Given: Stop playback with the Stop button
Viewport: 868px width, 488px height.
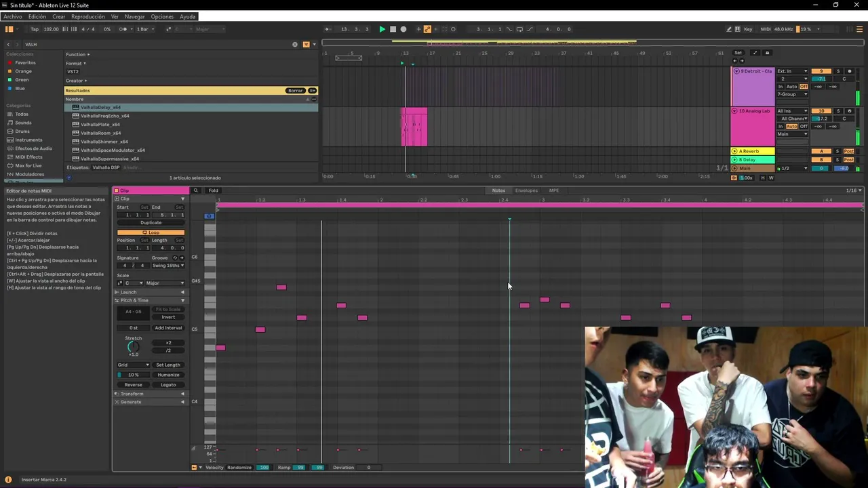Looking at the screenshot, I should [x=393, y=29].
